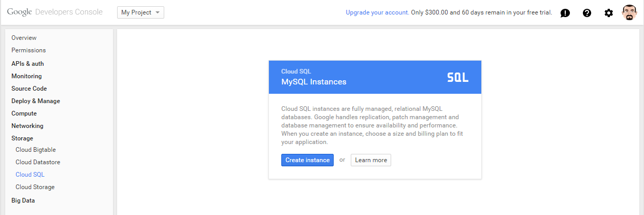Click the SQL logo in card header
The height and width of the screenshot is (215, 644).
tap(457, 78)
